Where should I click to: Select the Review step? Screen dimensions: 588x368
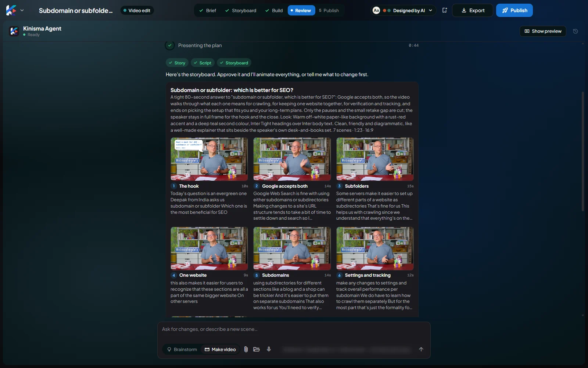tap(301, 10)
